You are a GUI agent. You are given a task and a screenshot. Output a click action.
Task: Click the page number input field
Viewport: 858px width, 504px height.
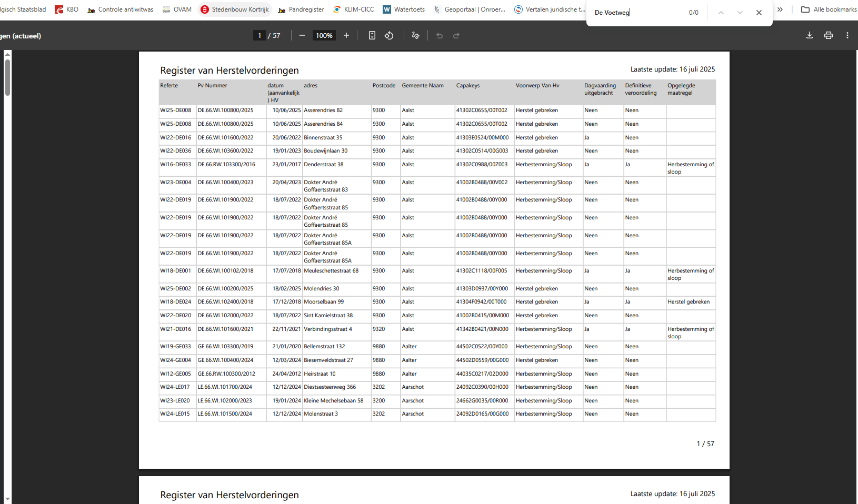click(260, 36)
